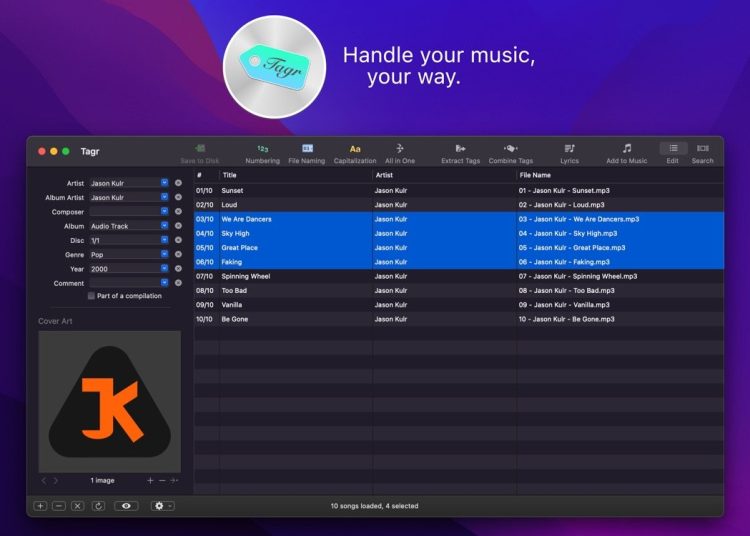The image size is (750, 536).
Task: Open the Lyrics editor
Action: [x=569, y=152]
